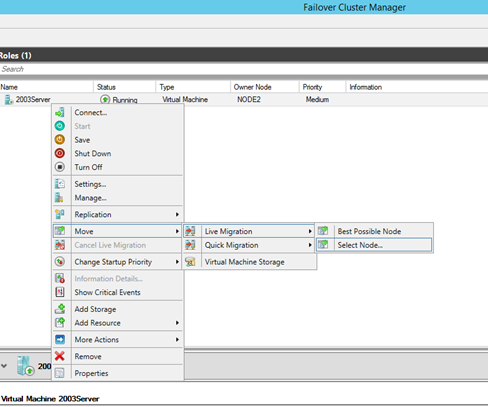The width and height of the screenshot is (488, 407).
Task: Click the red Shut Down icon
Action: click(60, 153)
